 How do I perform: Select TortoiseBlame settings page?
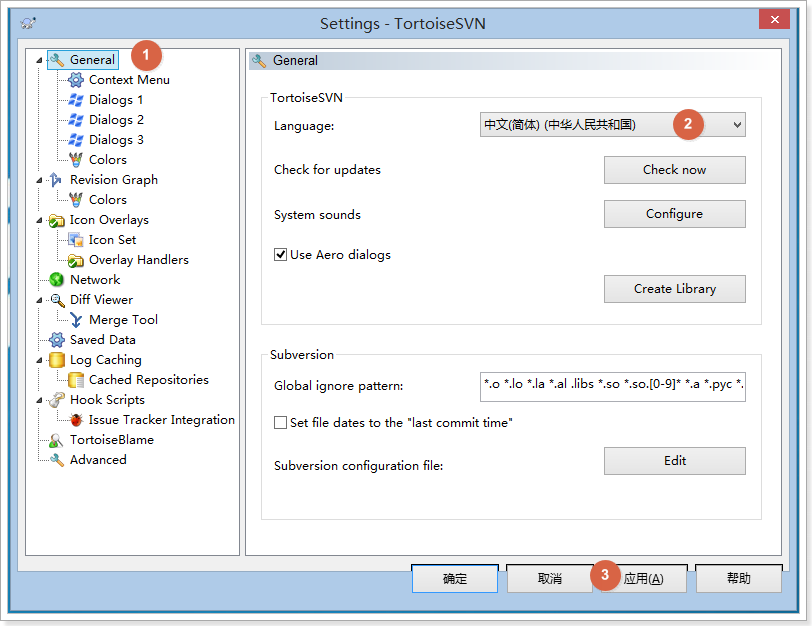point(112,440)
